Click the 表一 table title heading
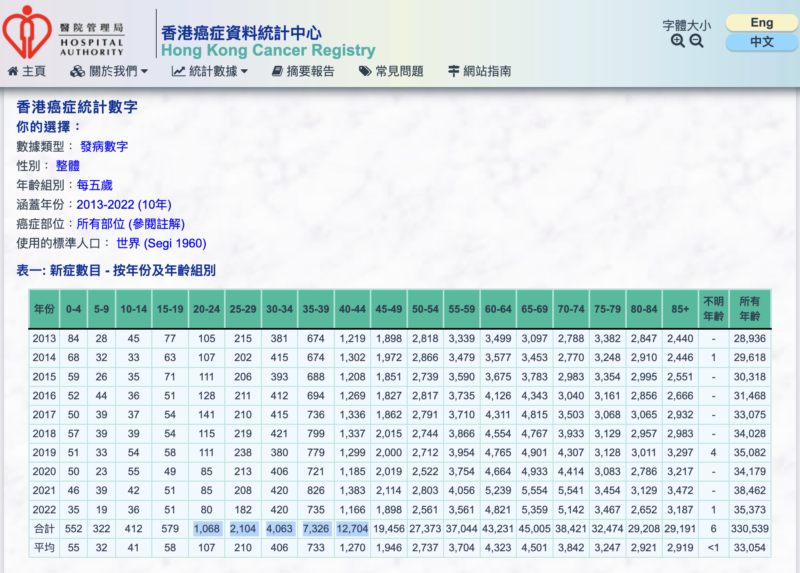The width and height of the screenshot is (800, 573). pos(116,270)
